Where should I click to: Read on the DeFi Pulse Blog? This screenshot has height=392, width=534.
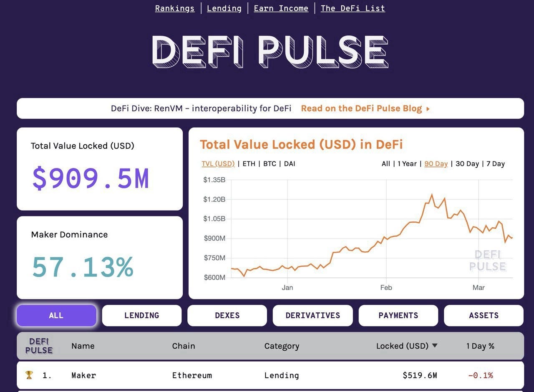coord(360,108)
